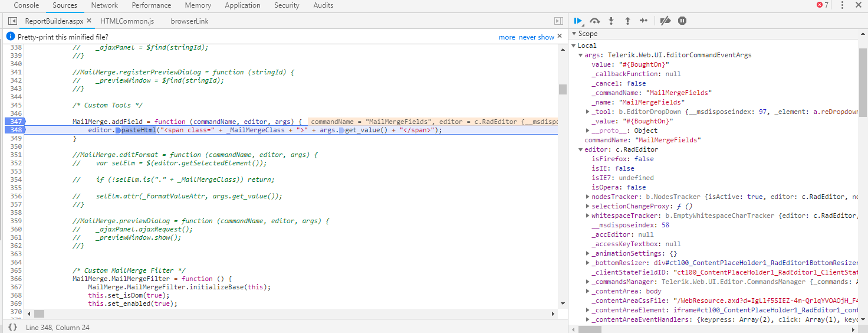Add a breakpoint on line number 352
The width and height of the screenshot is (868, 333).
(x=17, y=163)
